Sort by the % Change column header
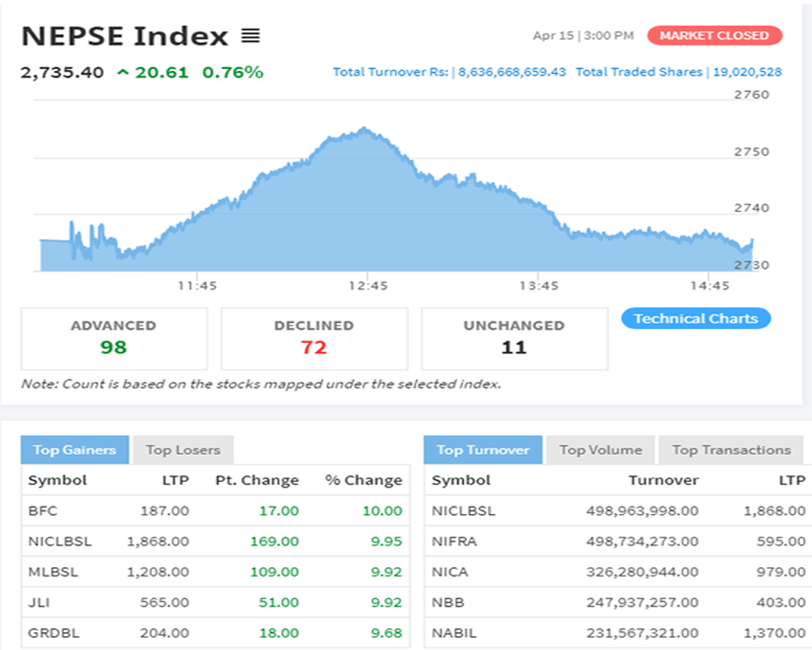 coord(363,480)
